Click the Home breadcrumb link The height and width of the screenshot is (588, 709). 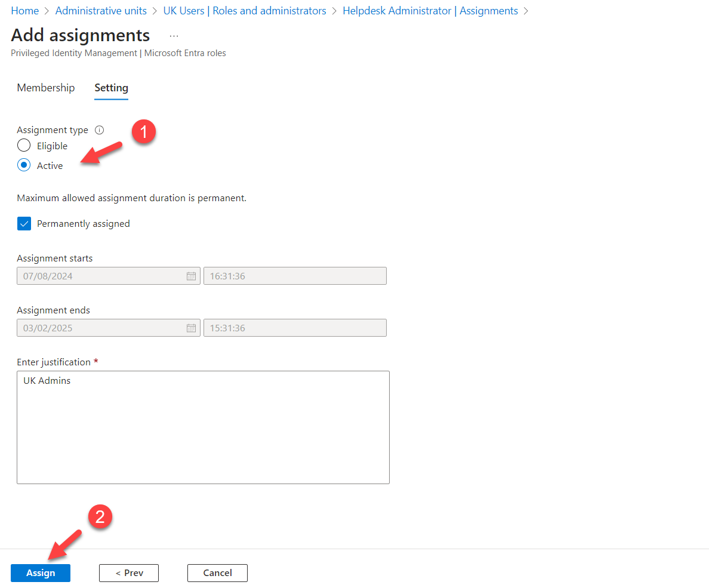[24, 10]
